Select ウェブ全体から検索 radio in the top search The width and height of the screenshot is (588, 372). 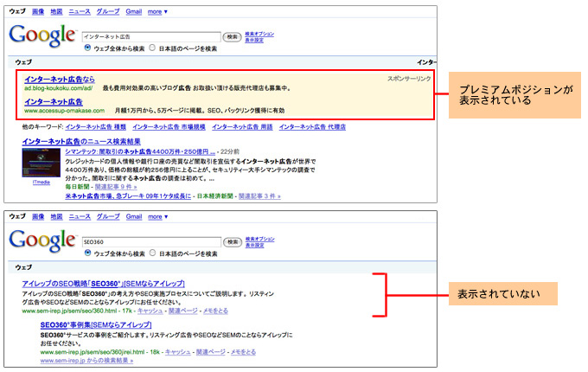86,48
